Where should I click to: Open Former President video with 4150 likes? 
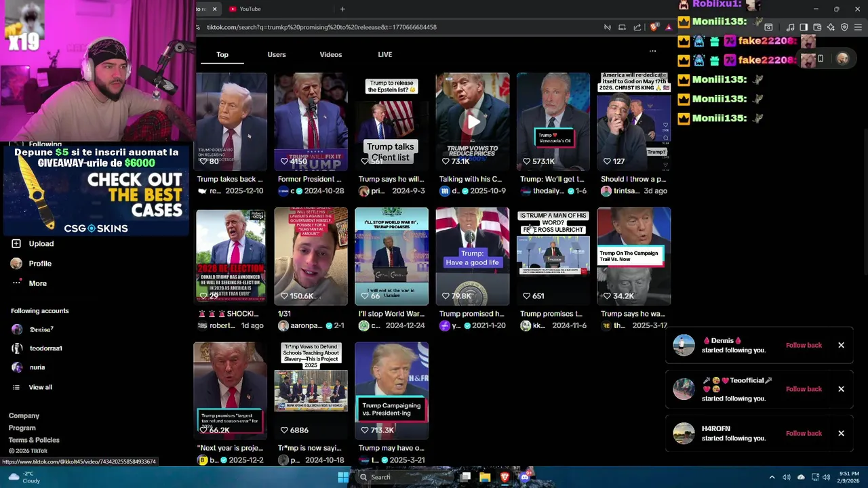point(311,121)
